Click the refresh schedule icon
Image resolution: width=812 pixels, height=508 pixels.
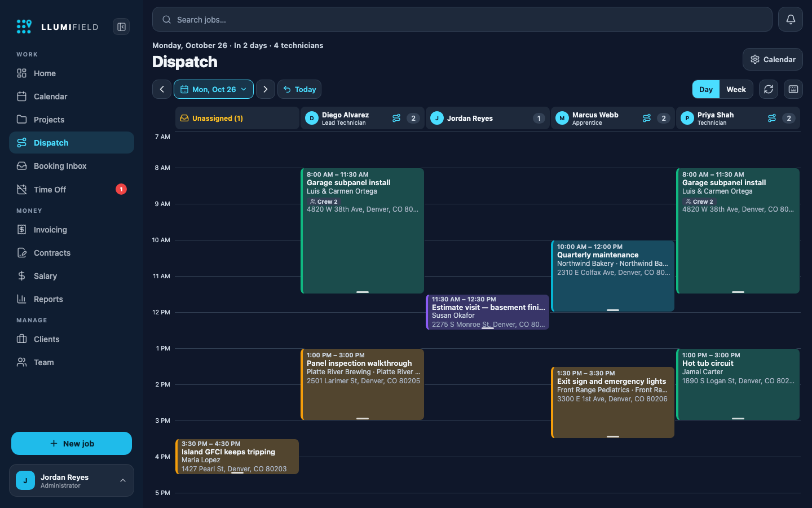769,89
